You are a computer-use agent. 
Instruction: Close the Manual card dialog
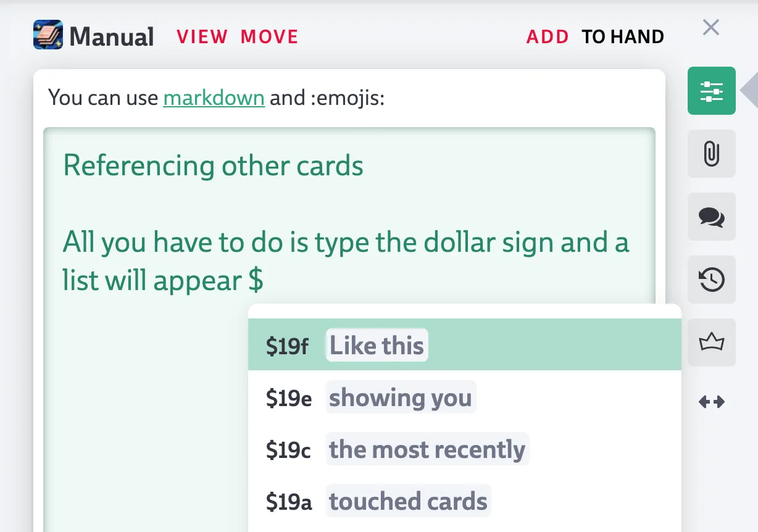click(x=710, y=27)
